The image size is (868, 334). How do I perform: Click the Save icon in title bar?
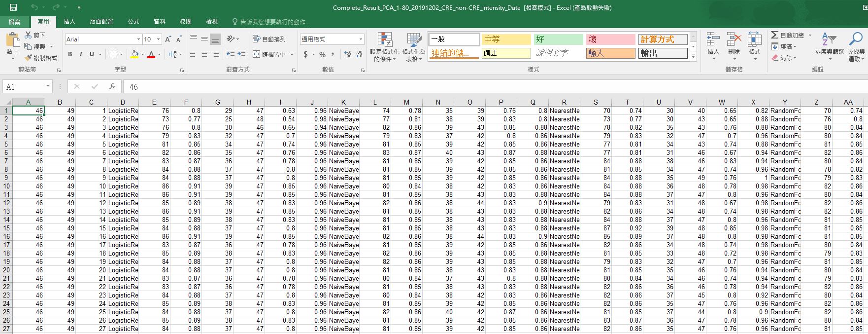click(13, 7)
